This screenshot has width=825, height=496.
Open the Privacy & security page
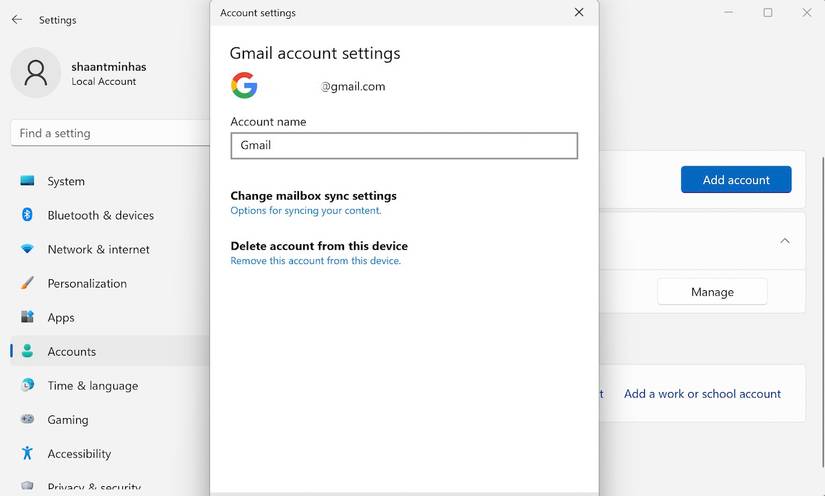coord(94,487)
